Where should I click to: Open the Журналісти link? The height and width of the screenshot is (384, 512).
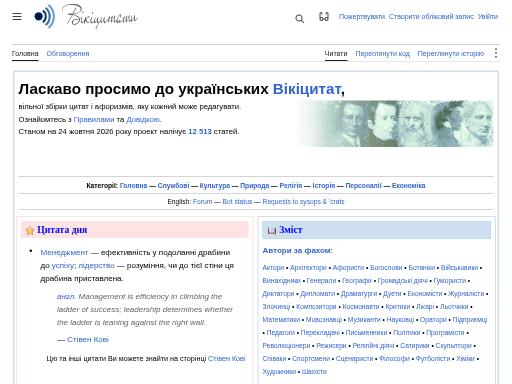tap(466, 294)
